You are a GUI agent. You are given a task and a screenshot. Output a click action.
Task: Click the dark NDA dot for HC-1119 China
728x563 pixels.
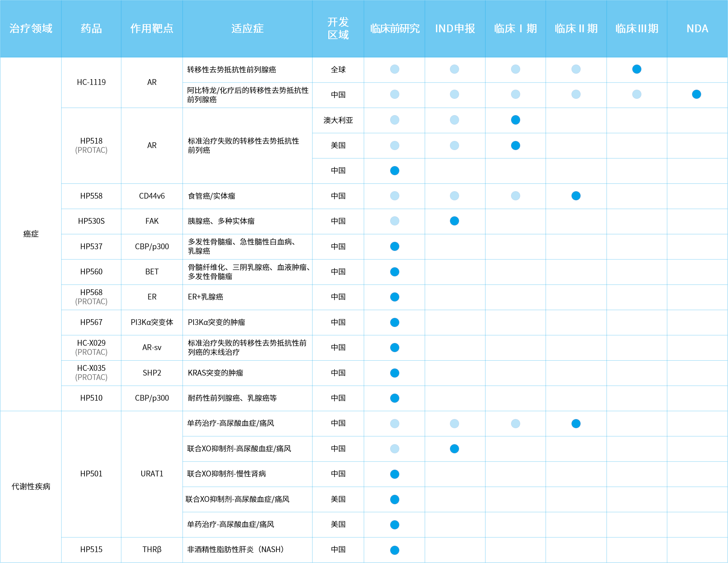coord(696,94)
